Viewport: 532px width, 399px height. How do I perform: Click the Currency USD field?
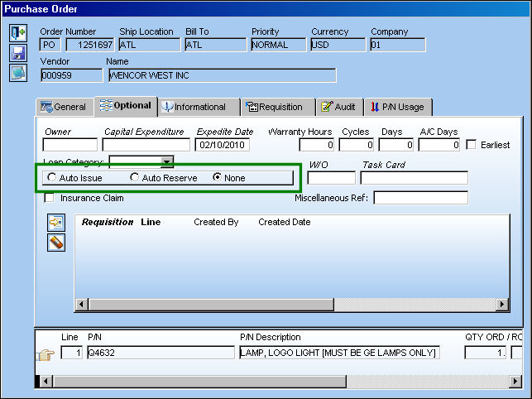[x=338, y=45]
